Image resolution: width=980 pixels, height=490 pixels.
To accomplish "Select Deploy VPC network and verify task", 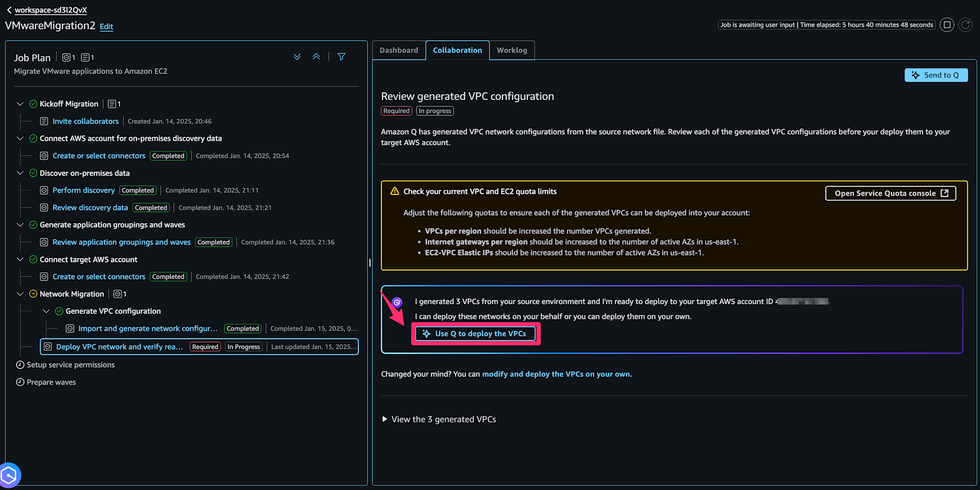I will pos(120,347).
